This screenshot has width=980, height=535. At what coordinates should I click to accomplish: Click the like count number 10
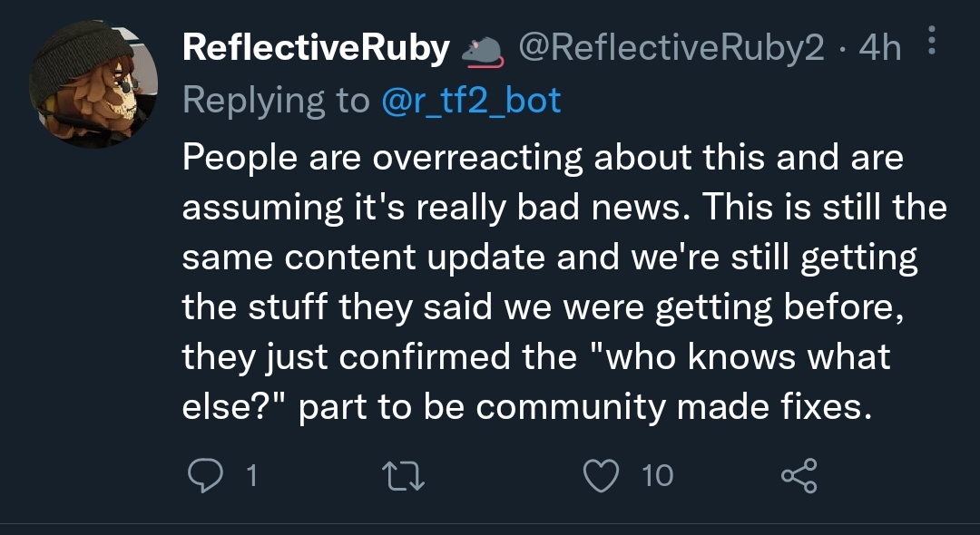pyautogui.click(x=658, y=476)
